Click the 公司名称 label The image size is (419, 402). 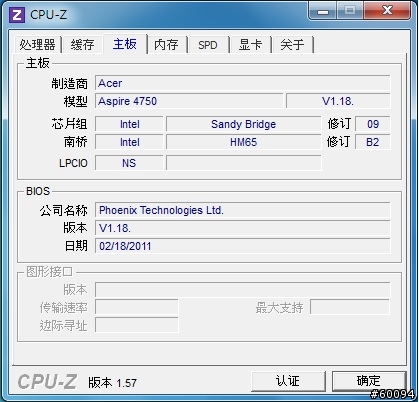coord(63,210)
